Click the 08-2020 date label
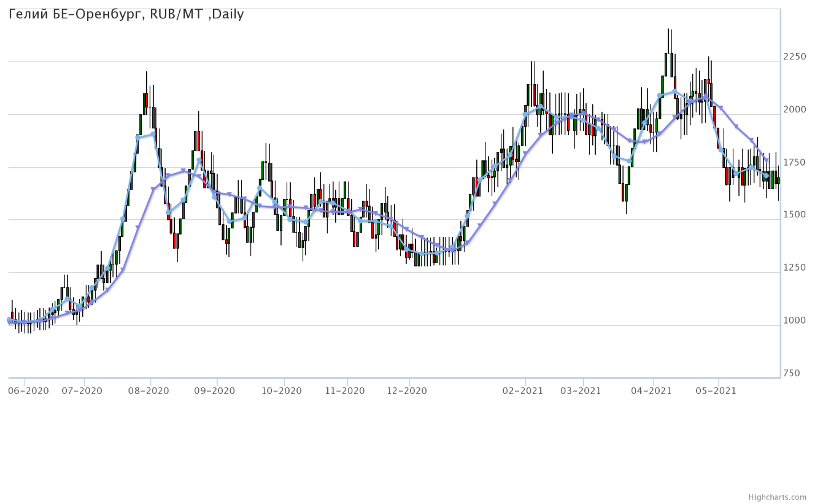The height and width of the screenshot is (504, 815). 148,391
